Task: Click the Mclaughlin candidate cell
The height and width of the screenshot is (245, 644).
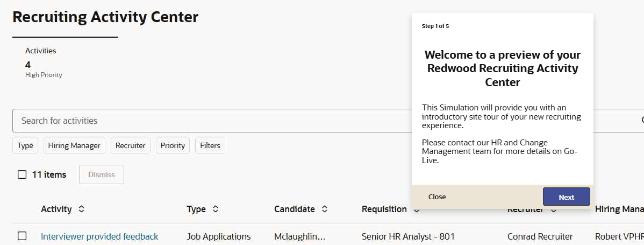Action: point(300,236)
